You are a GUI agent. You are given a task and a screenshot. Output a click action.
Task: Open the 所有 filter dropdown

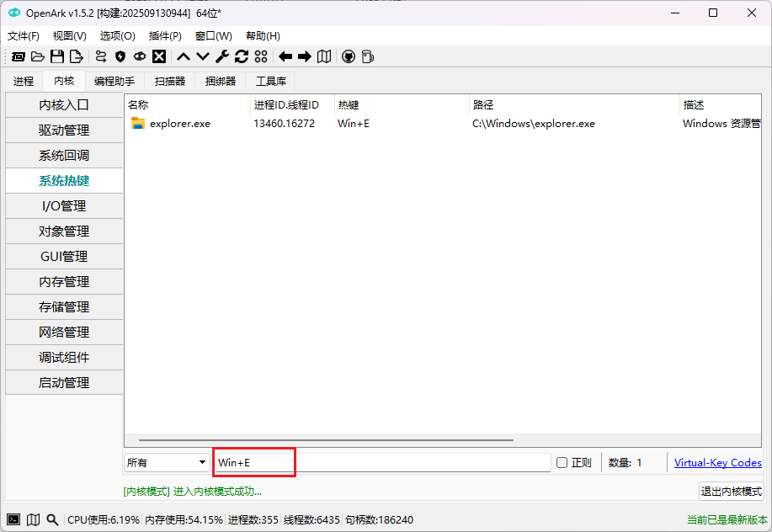(x=167, y=463)
